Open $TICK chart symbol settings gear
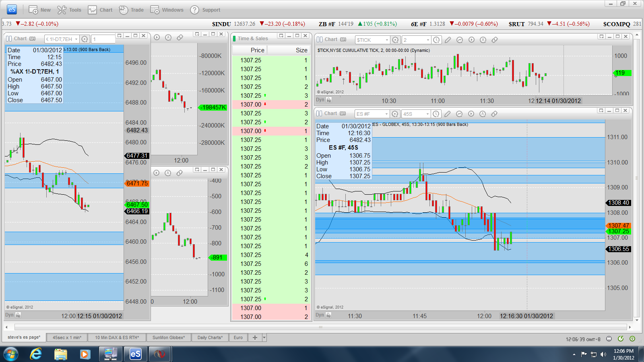The image size is (644, 362). [395, 40]
